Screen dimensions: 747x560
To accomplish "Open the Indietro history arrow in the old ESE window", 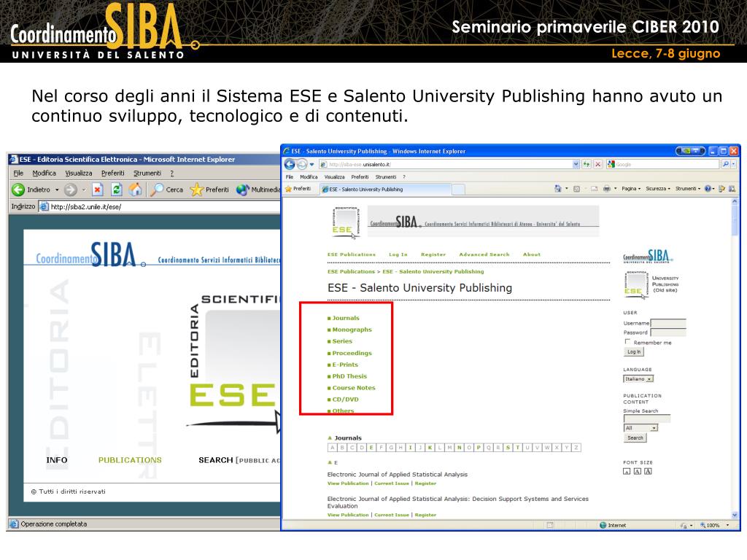I will coord(57,190).
